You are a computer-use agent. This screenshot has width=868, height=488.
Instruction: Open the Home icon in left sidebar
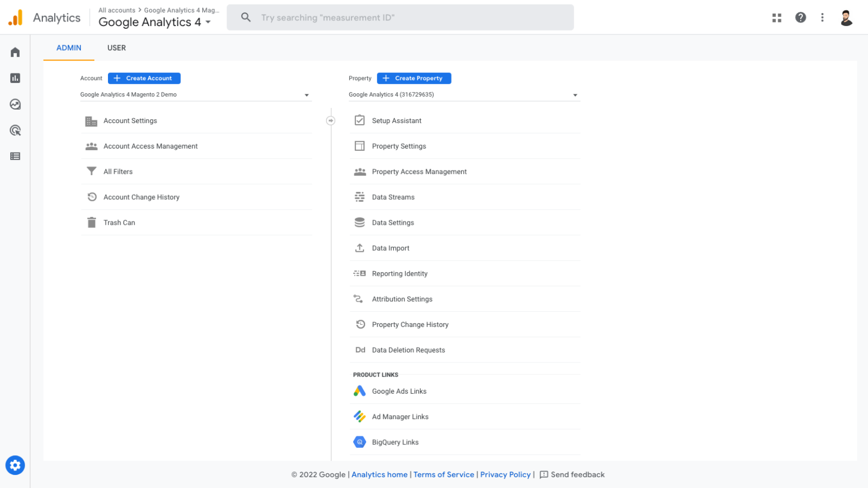(x=15, y=52)
